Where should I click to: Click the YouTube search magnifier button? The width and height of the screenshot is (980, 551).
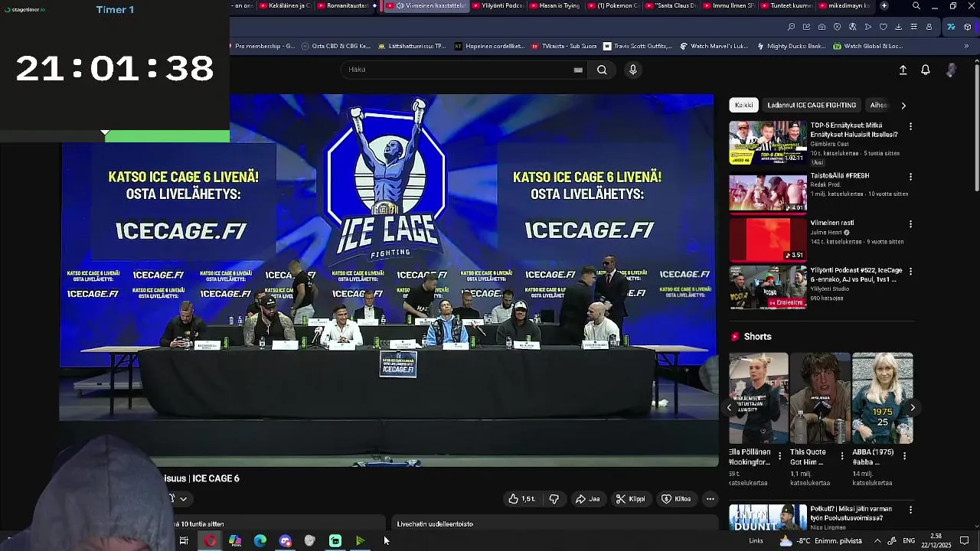point(602,70)
